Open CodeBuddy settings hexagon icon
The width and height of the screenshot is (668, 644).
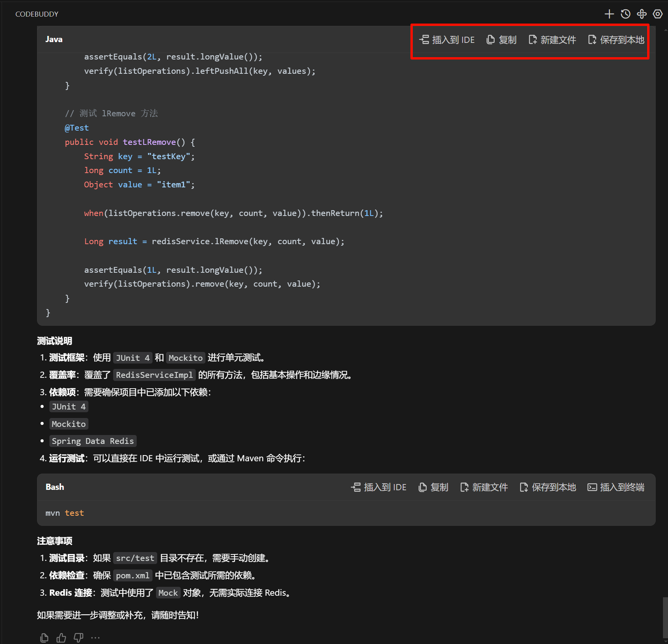pos(657,14)
